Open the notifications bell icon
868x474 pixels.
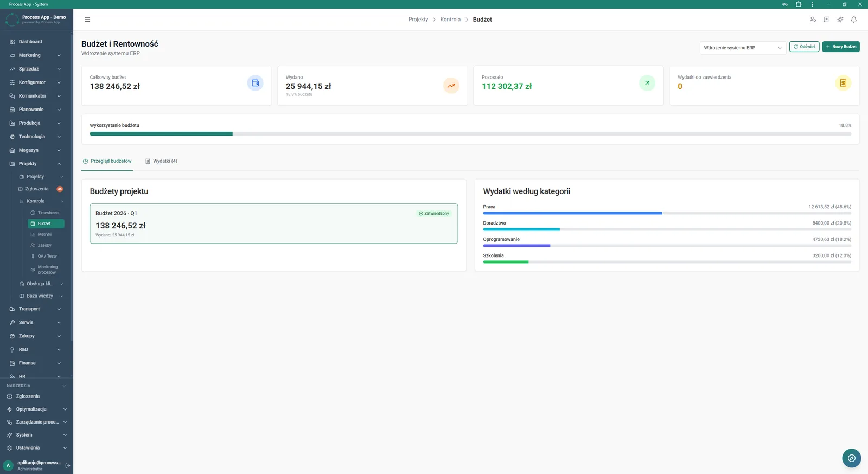point(853,20)
